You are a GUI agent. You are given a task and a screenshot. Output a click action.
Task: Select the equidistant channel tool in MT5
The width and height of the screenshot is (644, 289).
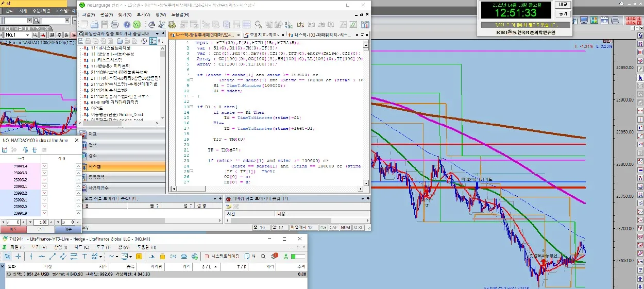coord(63,257)
